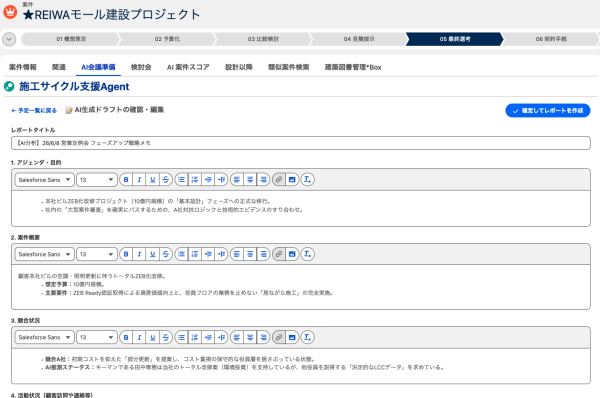Apply strikethrough in the 案件概要 editor

coord(166,254)
